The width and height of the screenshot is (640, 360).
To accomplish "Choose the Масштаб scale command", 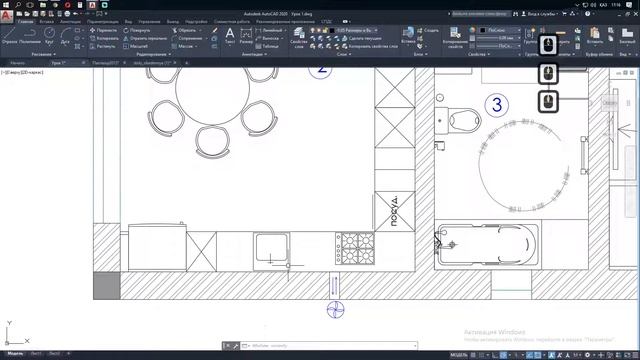I will [x=136, y=46].
